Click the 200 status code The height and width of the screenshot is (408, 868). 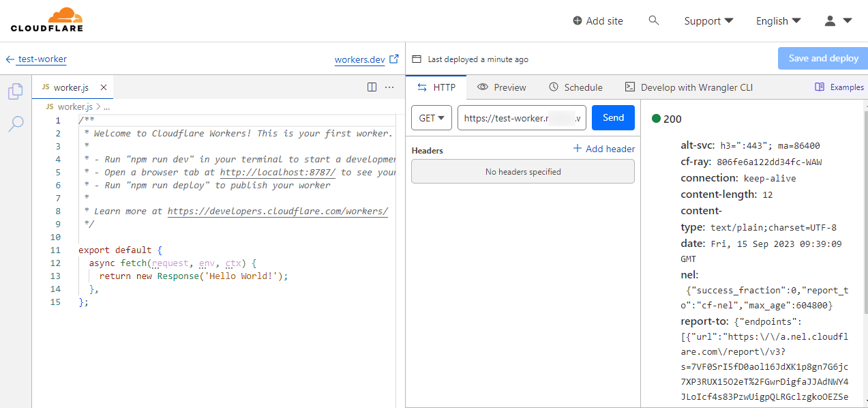pyautogui.click(x=672, y=119)
